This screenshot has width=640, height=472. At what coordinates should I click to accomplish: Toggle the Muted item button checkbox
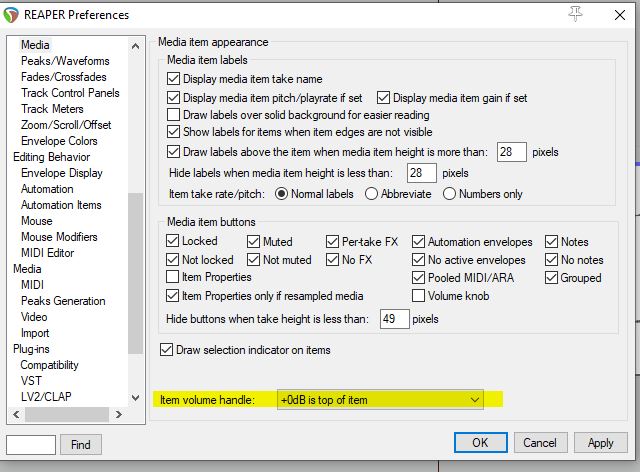click(253, 241)
